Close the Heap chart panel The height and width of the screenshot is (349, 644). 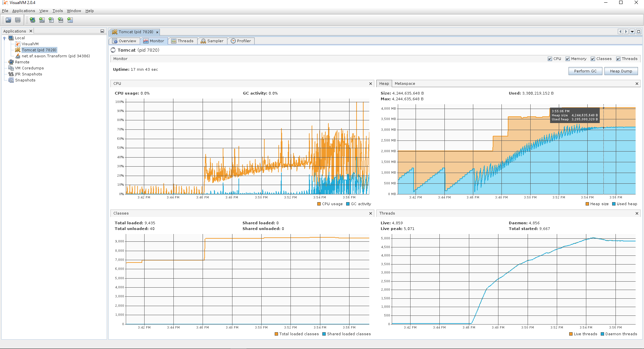pos(637,83)
